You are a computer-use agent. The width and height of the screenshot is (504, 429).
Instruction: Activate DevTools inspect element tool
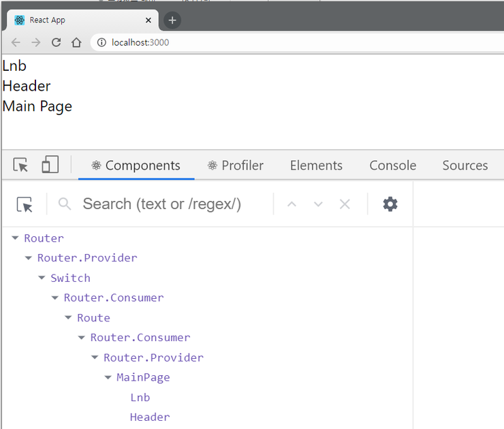20,165
